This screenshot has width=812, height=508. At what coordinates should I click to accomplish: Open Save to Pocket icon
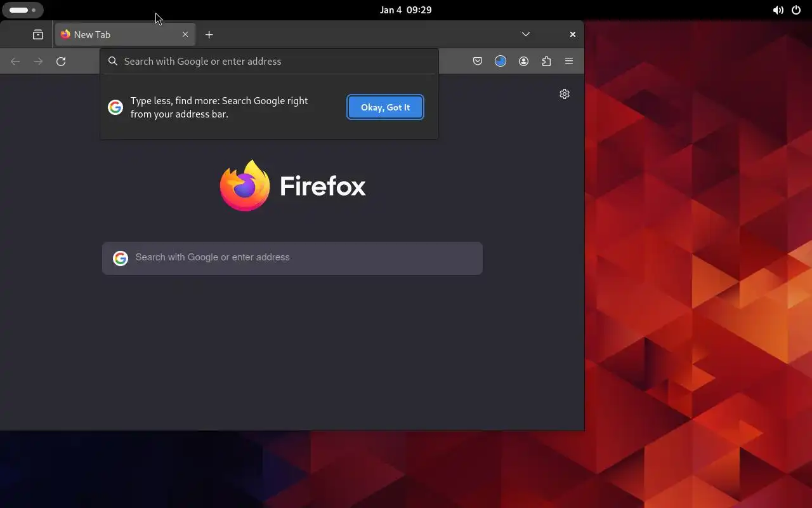(x=478, y=61)
